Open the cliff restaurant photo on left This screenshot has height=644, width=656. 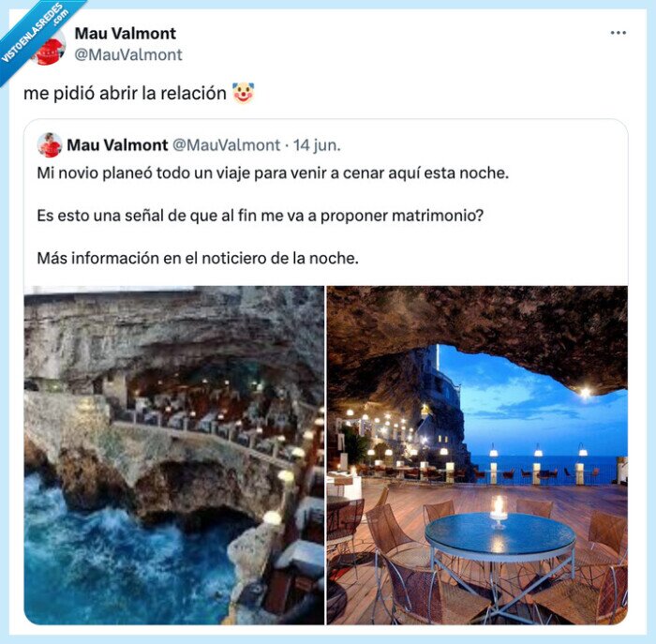click(x=174, y=455)
